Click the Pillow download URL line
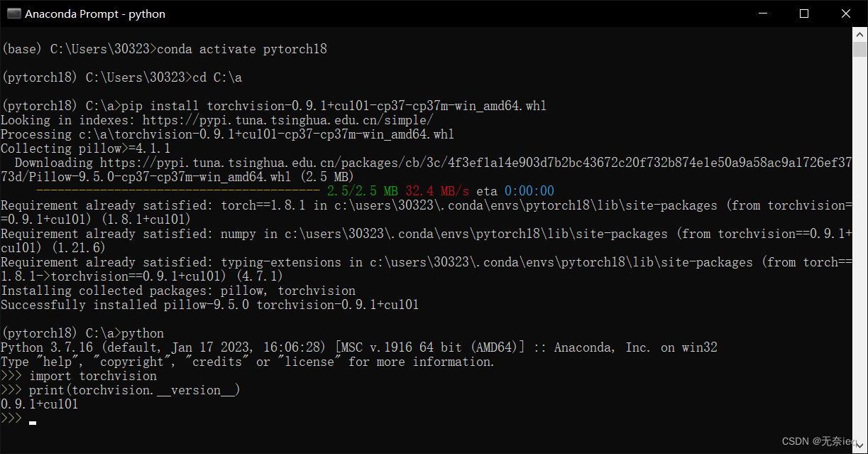Screen dimensions: 868x454 (355, 162)
